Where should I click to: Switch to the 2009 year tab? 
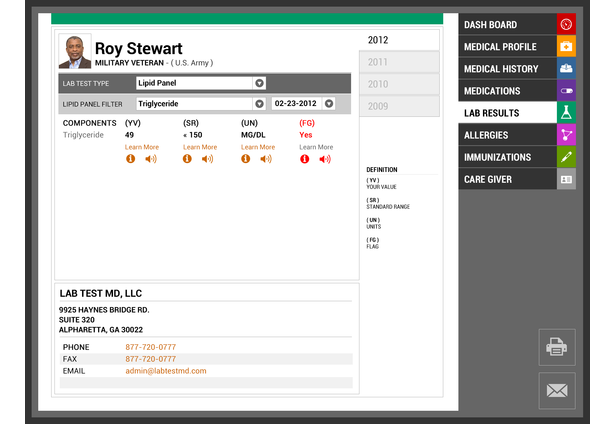tap(399, 106)
